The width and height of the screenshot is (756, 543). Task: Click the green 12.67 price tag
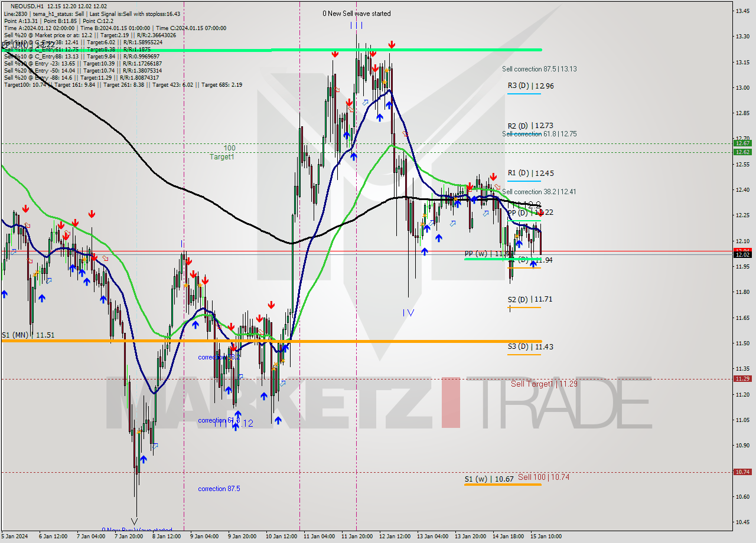pyautogui.click(x=742, y=143)
